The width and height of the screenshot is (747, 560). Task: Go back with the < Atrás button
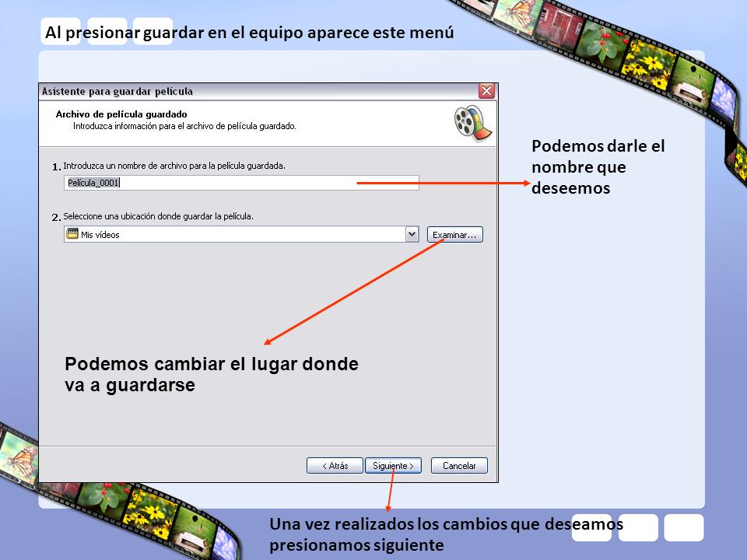335,466
